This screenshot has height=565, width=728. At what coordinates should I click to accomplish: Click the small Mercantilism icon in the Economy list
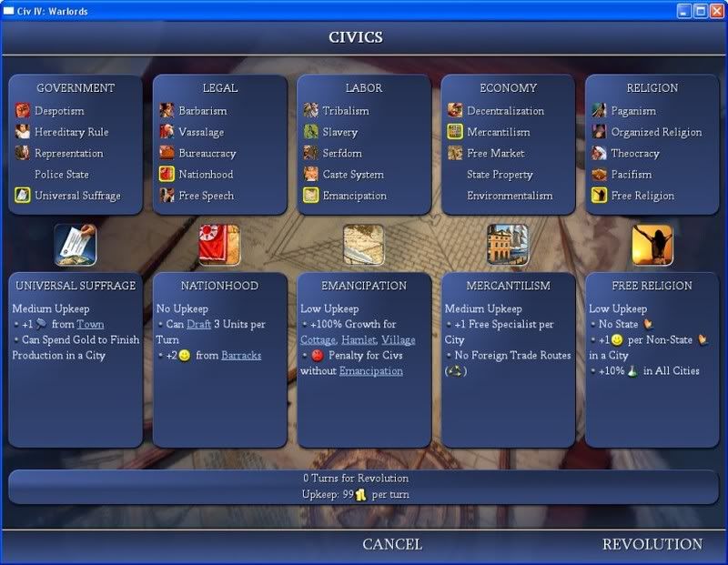[x=455, y=132]
